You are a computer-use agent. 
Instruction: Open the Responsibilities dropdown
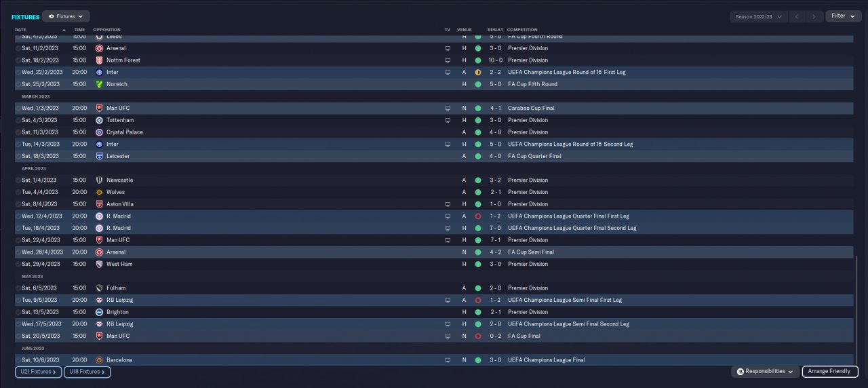765,372
